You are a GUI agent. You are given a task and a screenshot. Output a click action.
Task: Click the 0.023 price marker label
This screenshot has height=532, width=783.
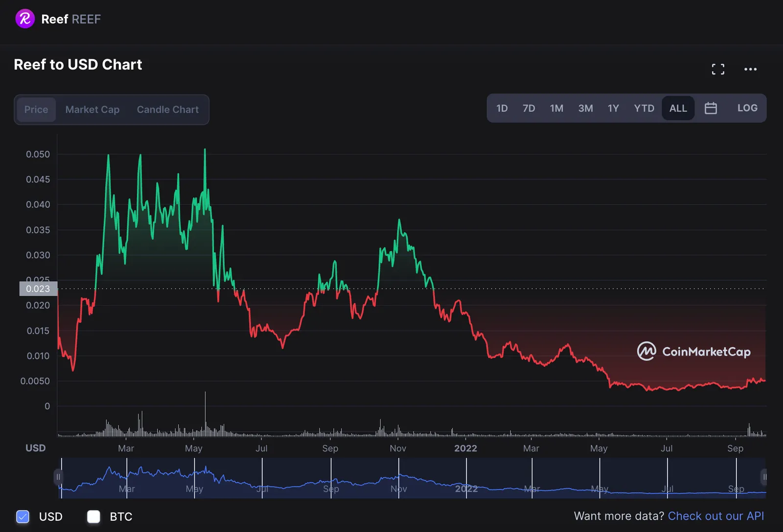tap(38, 288)
